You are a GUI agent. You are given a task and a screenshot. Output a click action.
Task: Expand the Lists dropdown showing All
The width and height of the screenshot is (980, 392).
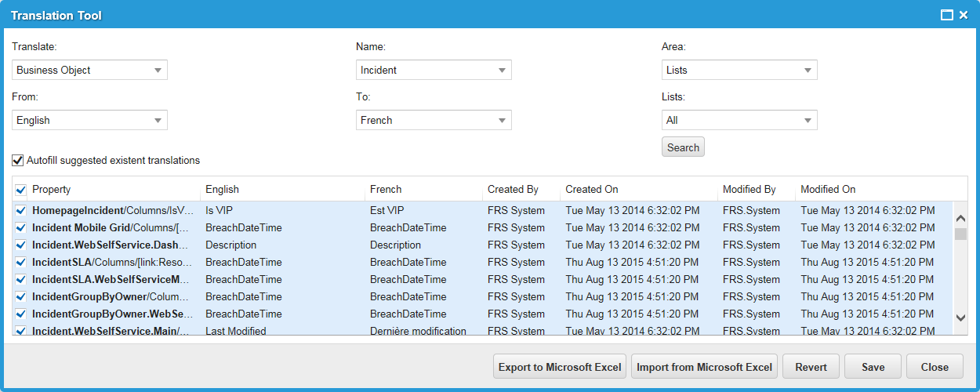pyautogui.click(x=739, y=120)
